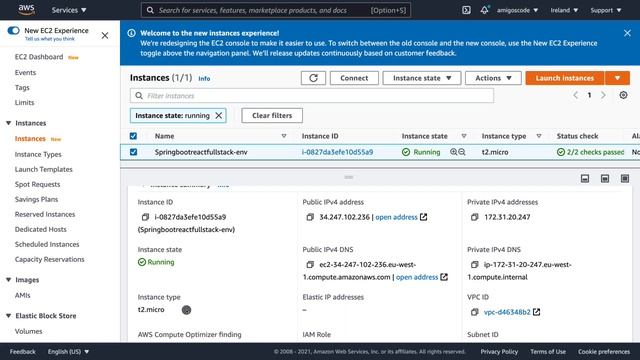This screenshot has height=360, width=640.
Task: Open the amigoscode account menu
Action: [x=517, y=10]
